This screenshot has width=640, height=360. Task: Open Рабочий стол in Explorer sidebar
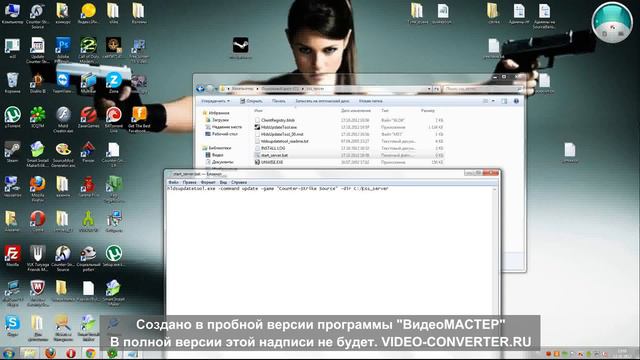(x=224, y=134)
